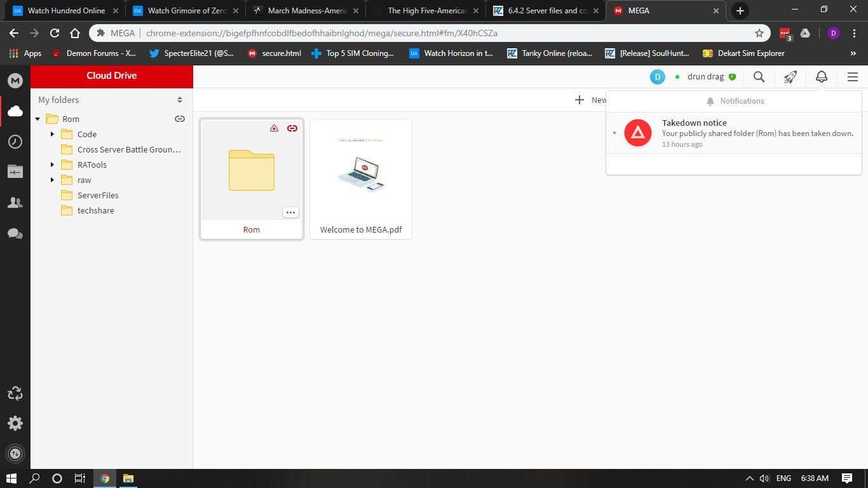Go to Chrome home button
This screenshot has width=868, height=488.
pyautogui.click(x=75, y=33)
